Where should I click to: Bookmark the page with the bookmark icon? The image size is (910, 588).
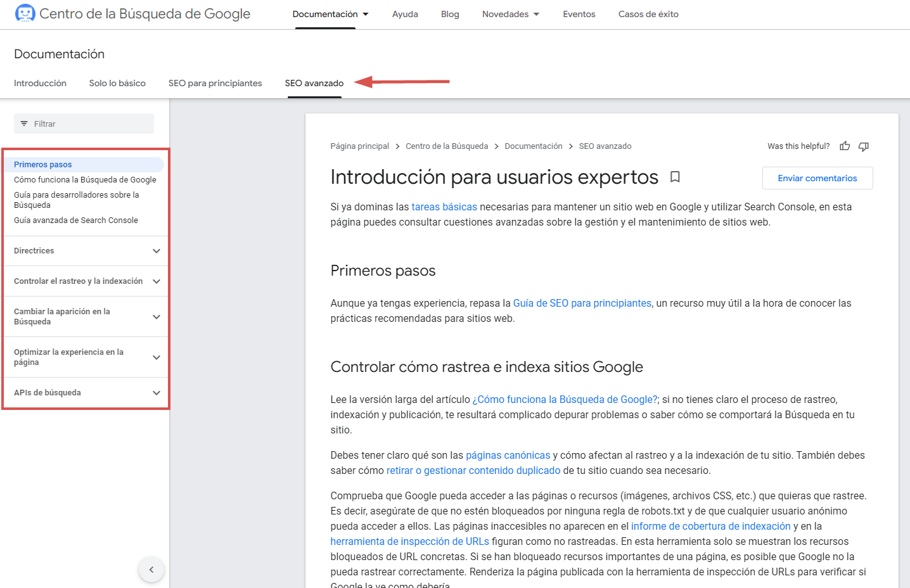pos(675,177)
